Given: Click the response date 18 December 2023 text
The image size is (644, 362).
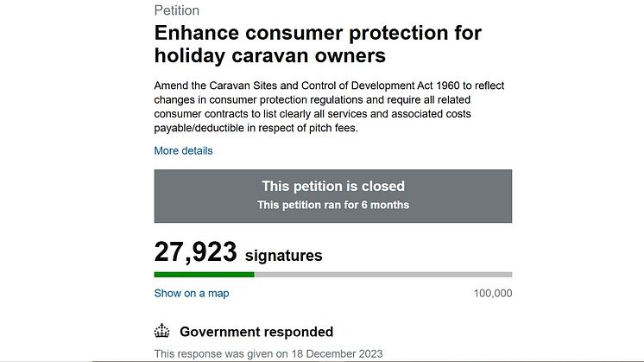Looking at the screenshot, I should point(268,353).
